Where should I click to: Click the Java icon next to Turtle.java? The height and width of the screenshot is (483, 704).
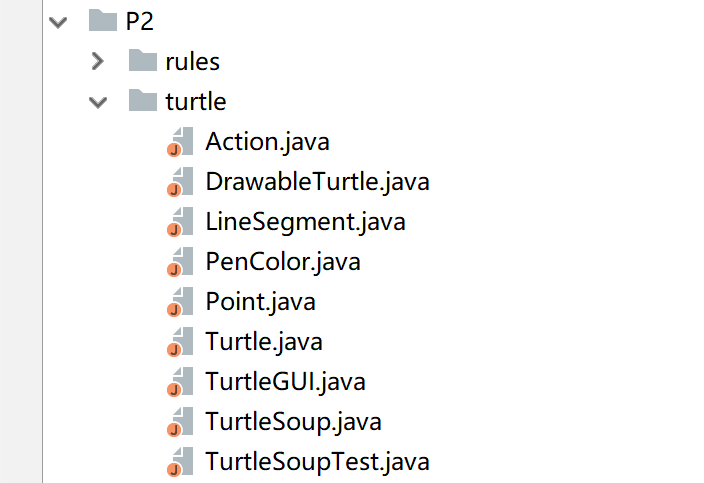pos(180,342)
